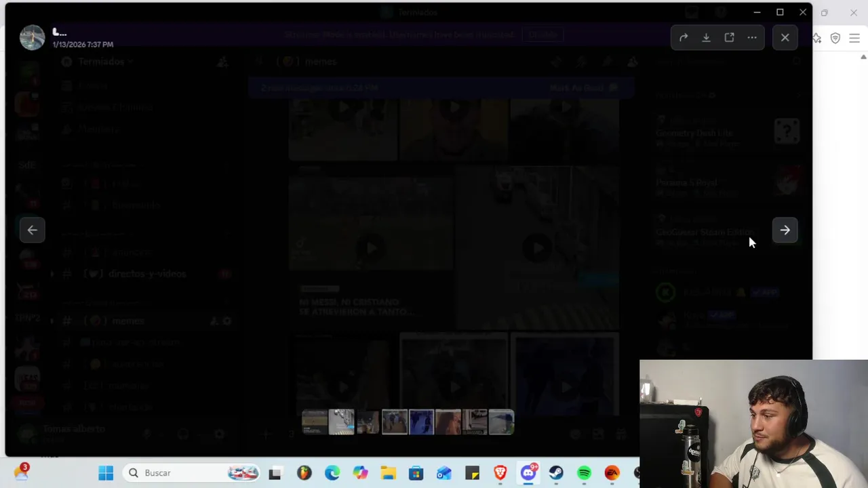
Task: Restore down the background browser window
Action: point(825,12)
